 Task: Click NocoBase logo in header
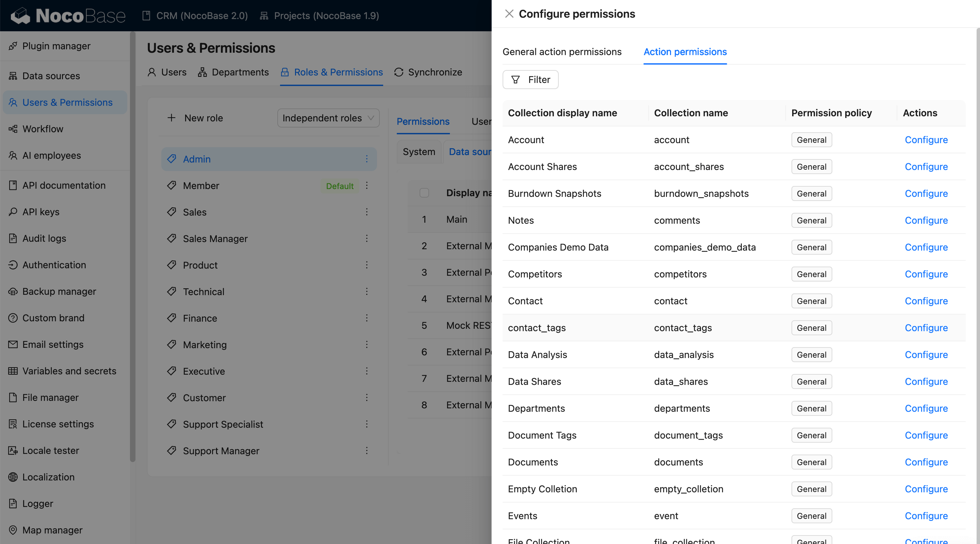point(68,16)
